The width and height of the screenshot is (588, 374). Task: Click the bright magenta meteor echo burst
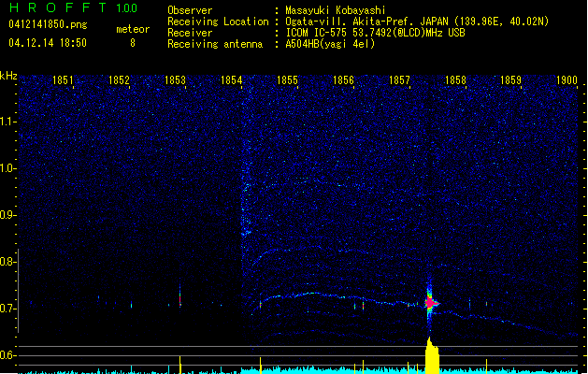click(x=430, y=302)
